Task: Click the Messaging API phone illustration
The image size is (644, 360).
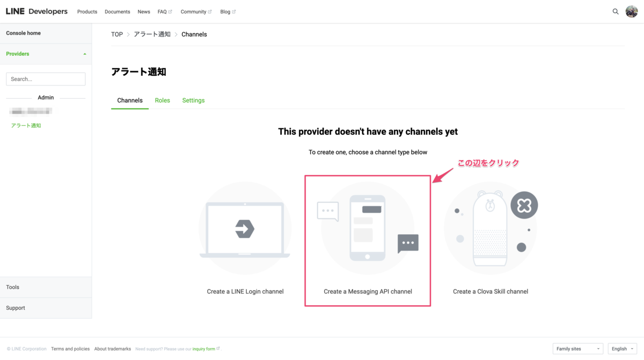Action: click(368, 228)
